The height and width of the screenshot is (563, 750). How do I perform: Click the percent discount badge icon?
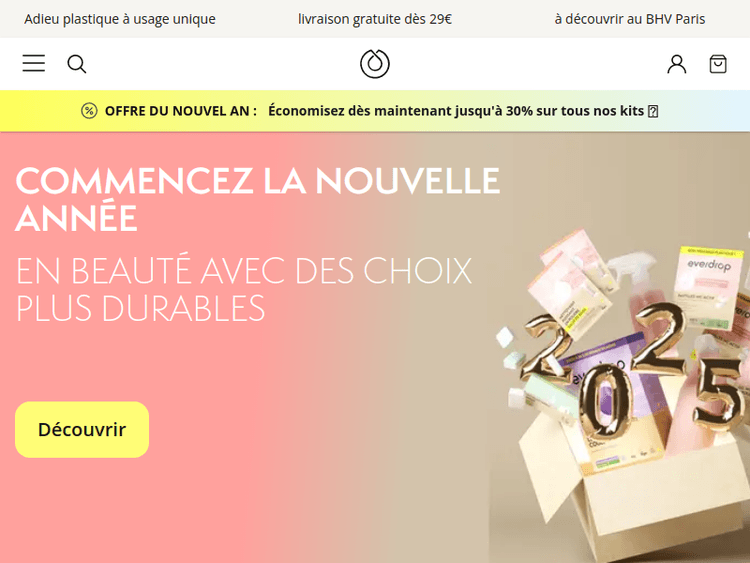coord(89,111)
